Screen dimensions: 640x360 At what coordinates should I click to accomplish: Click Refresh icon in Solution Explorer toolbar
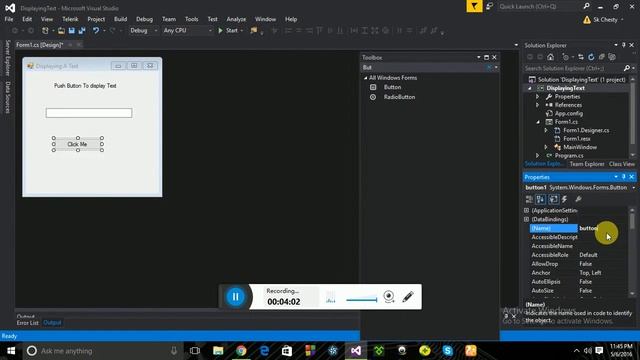point(591,57)
